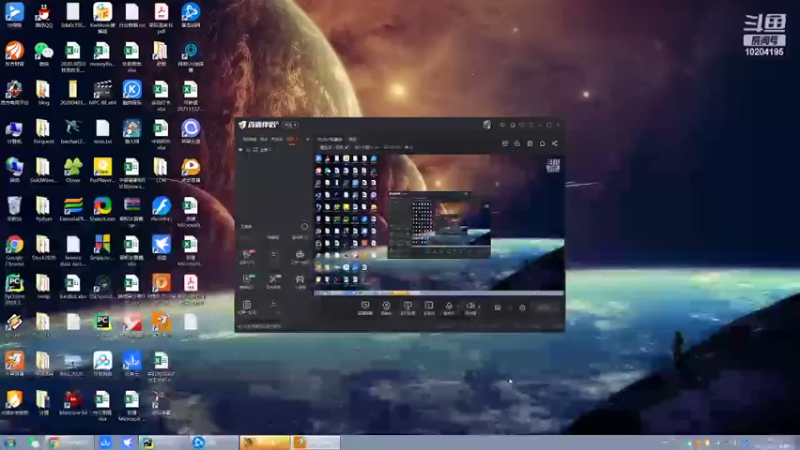The height and width of the screenshot is (450, 800).
Task: Open the gamepad tool in the toolbox
Action: [300, 280]
